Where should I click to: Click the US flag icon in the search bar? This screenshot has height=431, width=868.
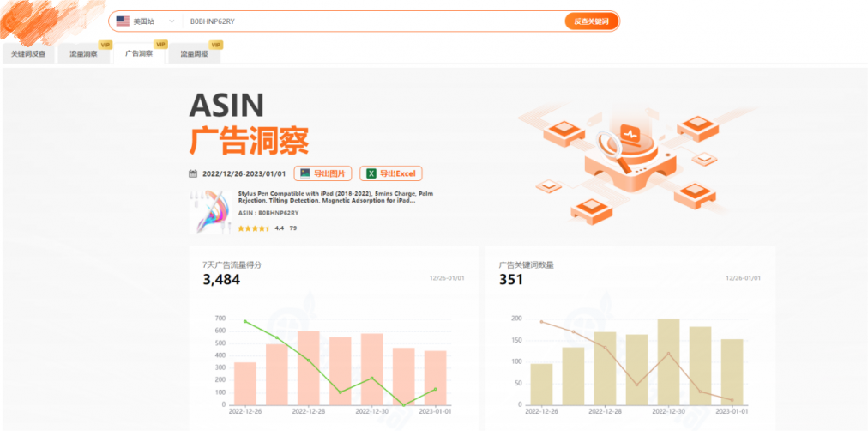click(x=123, y=21)
